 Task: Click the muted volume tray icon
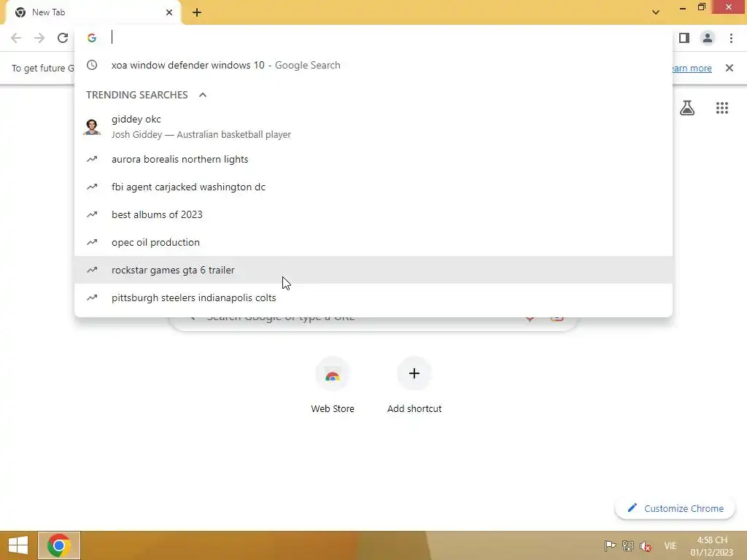646,545
